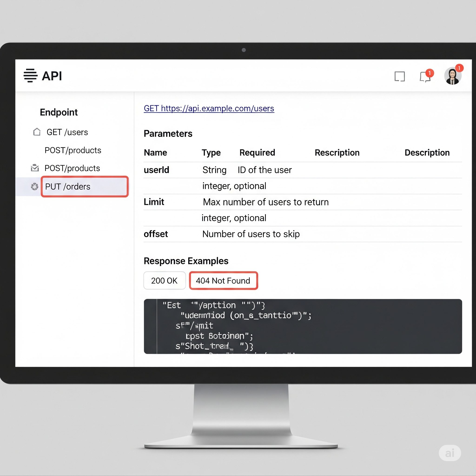Open the notifications chat icon with badge

click(x=425, y=77)
